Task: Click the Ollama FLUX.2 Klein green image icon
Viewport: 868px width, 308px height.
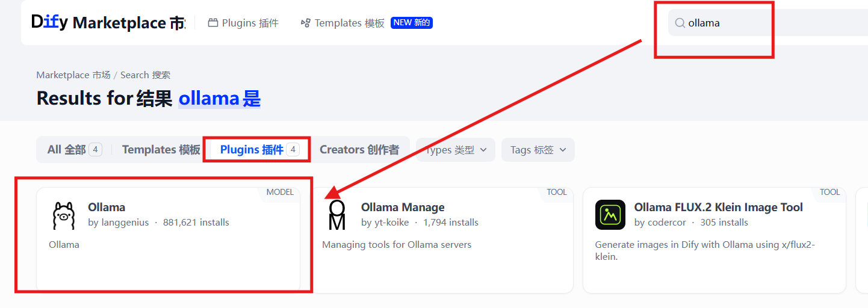Action: coord(610,215)
